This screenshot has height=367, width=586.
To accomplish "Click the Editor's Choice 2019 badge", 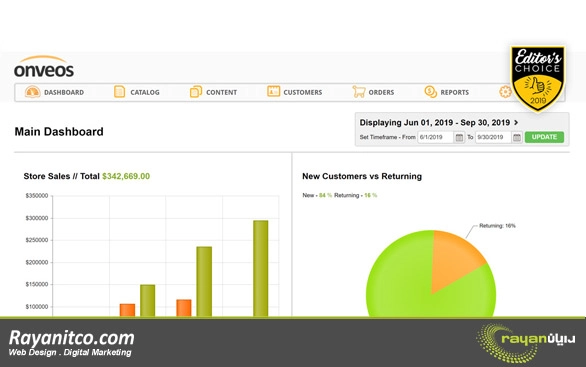I will tap(538, 78).
